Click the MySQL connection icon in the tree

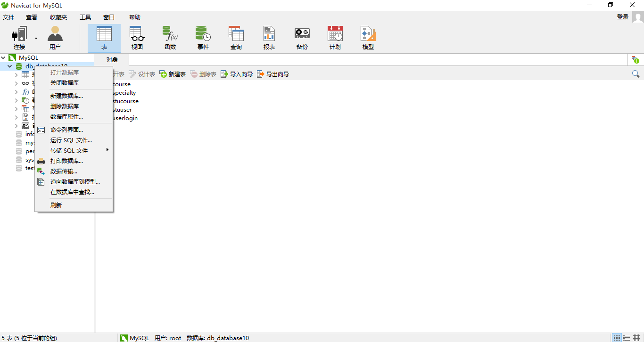click(12, 58)
